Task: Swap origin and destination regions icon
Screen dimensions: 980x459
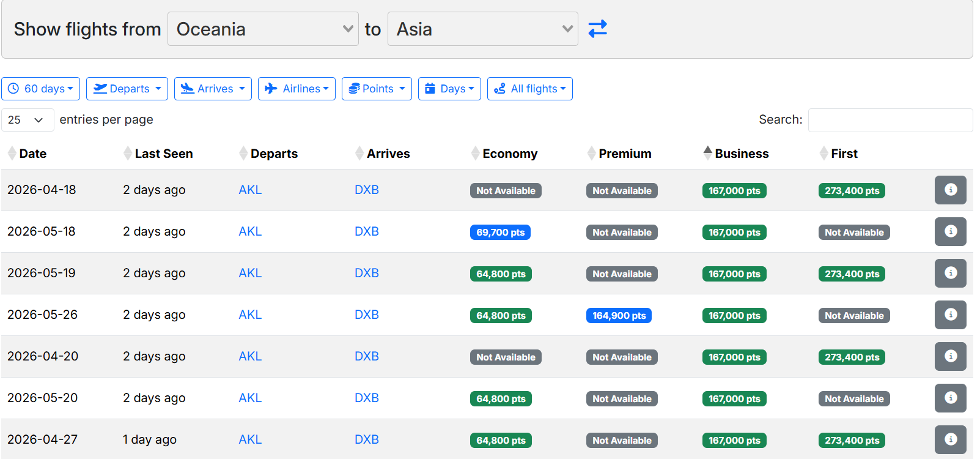Action: pyautogui.click(x=597, y=29)
